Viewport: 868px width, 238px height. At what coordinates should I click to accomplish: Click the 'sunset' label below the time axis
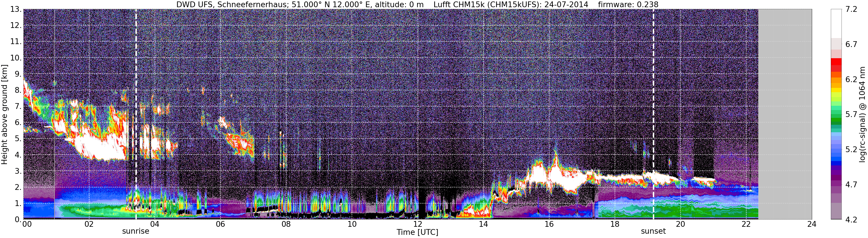click(x=653, y=231)
